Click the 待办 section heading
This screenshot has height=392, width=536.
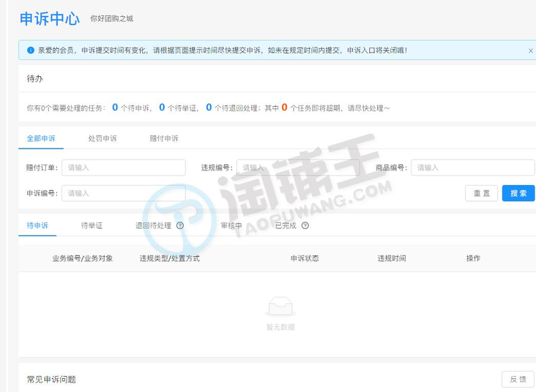click(x=35, y=78)
